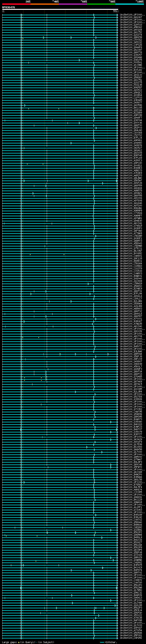Select hit UniRef100_Q5KQC2
The height and width of the screenshot is (644, 146).
[x=131, y=93]
